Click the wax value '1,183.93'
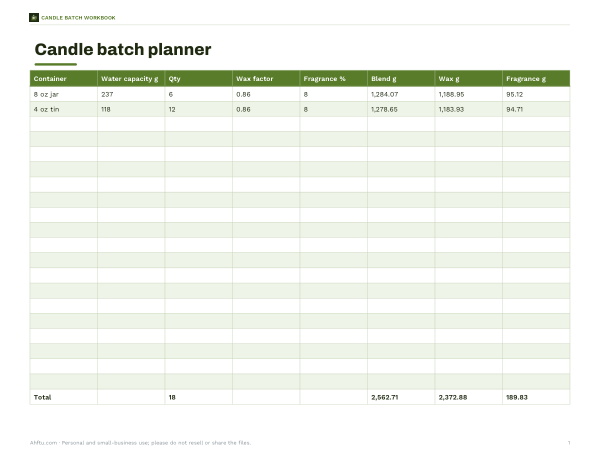Image resolution: width=600 pixels, height=464 pixels. pyautogui.click(x=452, y=109)
